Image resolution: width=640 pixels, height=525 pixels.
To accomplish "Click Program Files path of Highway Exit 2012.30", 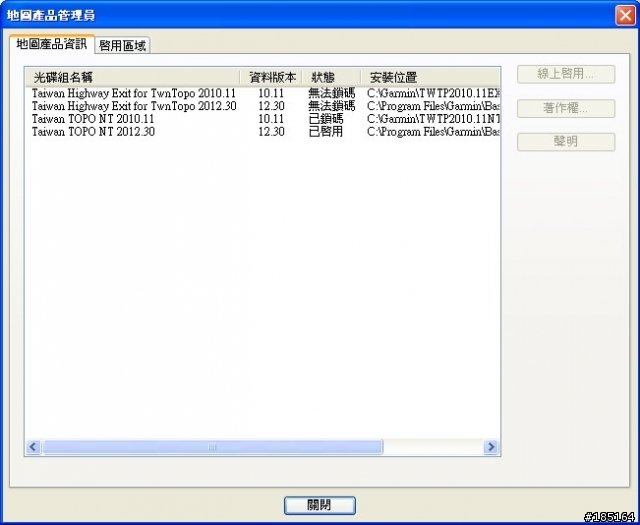I will pyautogui.click(x=433, y=106).
